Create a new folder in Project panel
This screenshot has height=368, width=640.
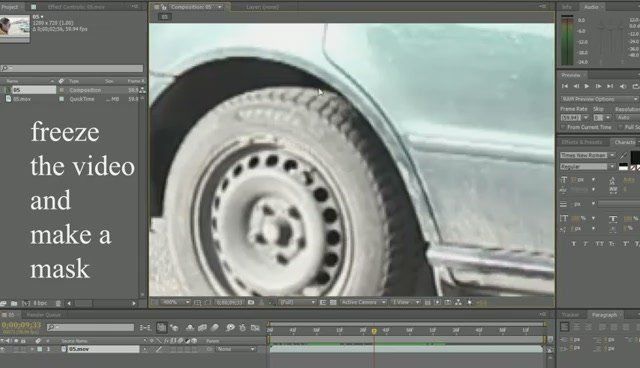pos(14,304)
